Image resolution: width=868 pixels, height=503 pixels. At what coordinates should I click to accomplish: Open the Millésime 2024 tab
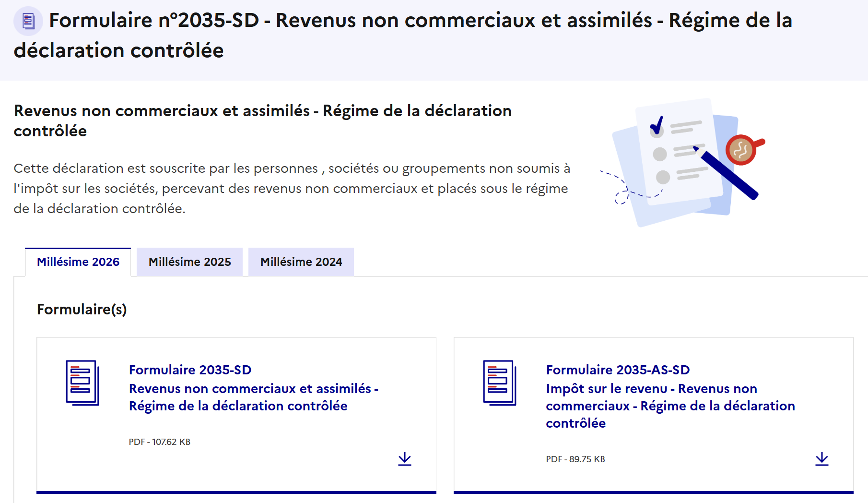(x=301, y=262)
